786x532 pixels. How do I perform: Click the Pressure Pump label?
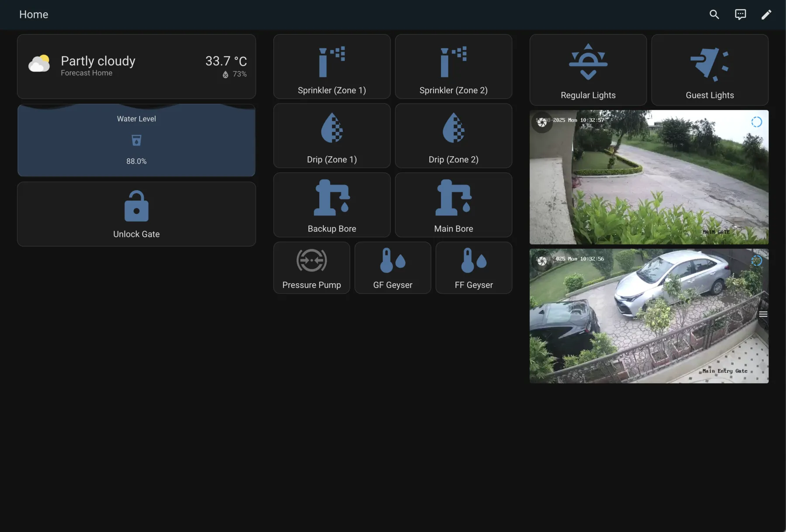click(312, 285)
